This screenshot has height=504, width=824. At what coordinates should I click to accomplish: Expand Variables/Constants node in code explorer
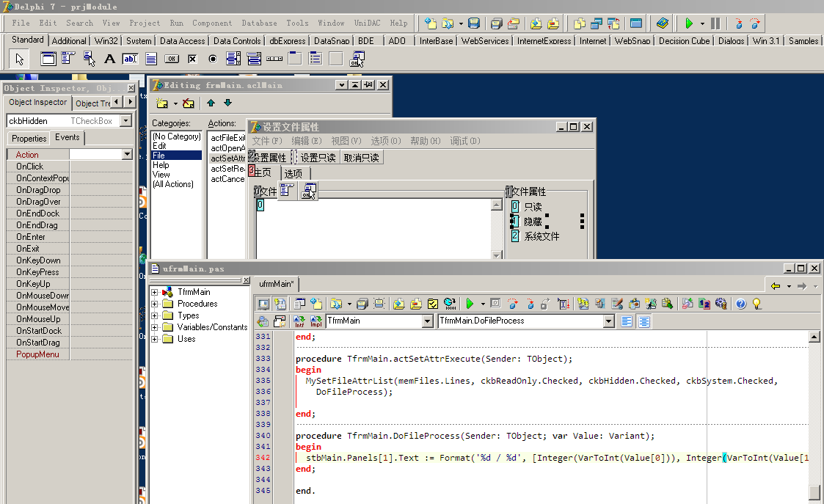155,327
